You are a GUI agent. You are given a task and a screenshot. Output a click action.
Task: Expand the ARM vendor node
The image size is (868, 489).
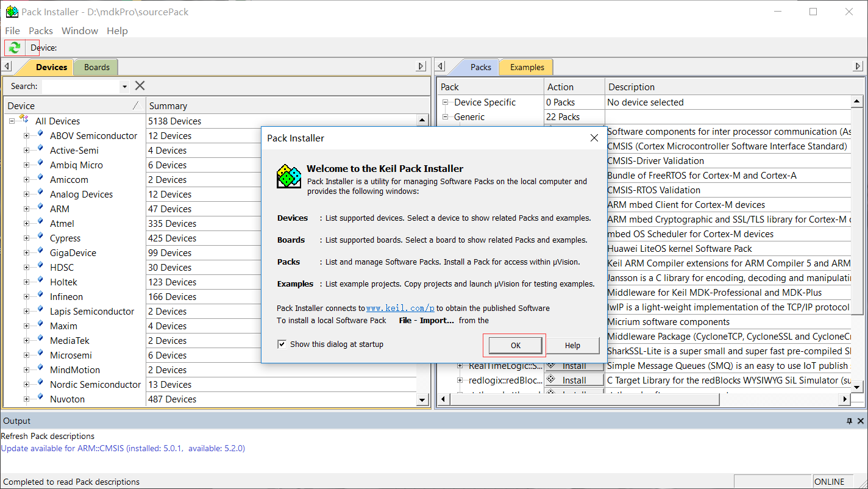coord(27,209)
